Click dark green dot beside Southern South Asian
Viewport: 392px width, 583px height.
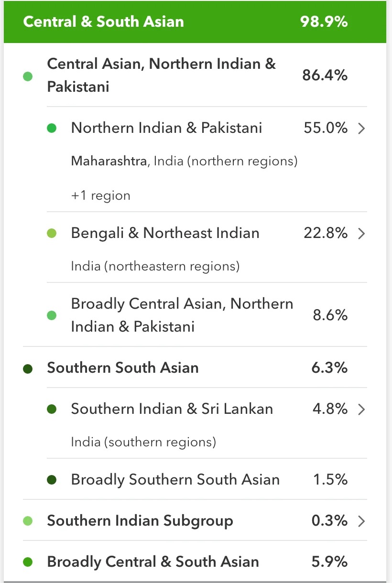pyautogui.click(x=28, y=368)
